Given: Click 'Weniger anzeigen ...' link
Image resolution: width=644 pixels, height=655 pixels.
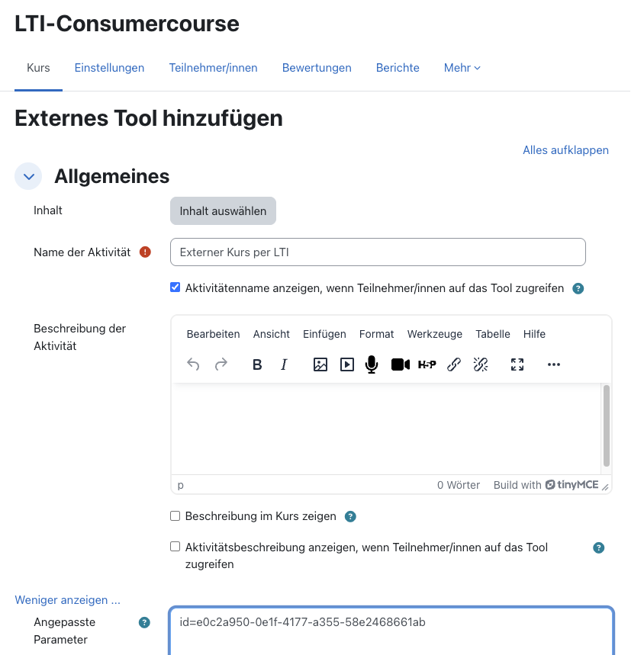Looking at the screenshot, I should (x=68, y=600).
